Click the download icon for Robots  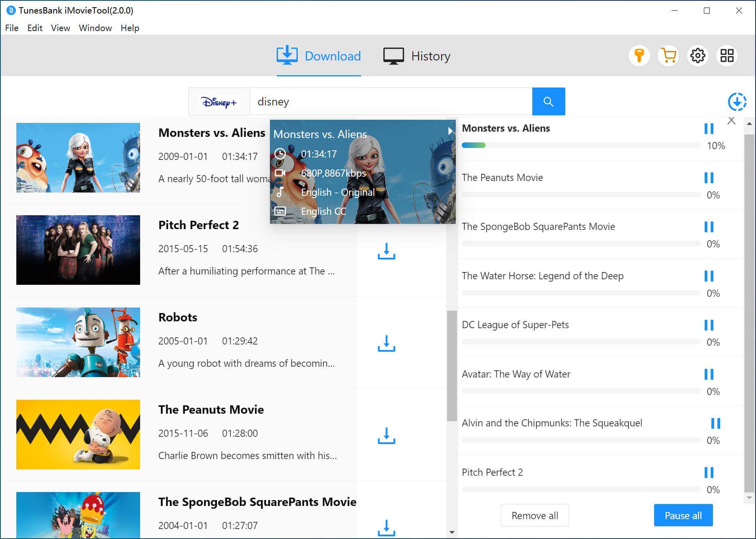(386, 343)
